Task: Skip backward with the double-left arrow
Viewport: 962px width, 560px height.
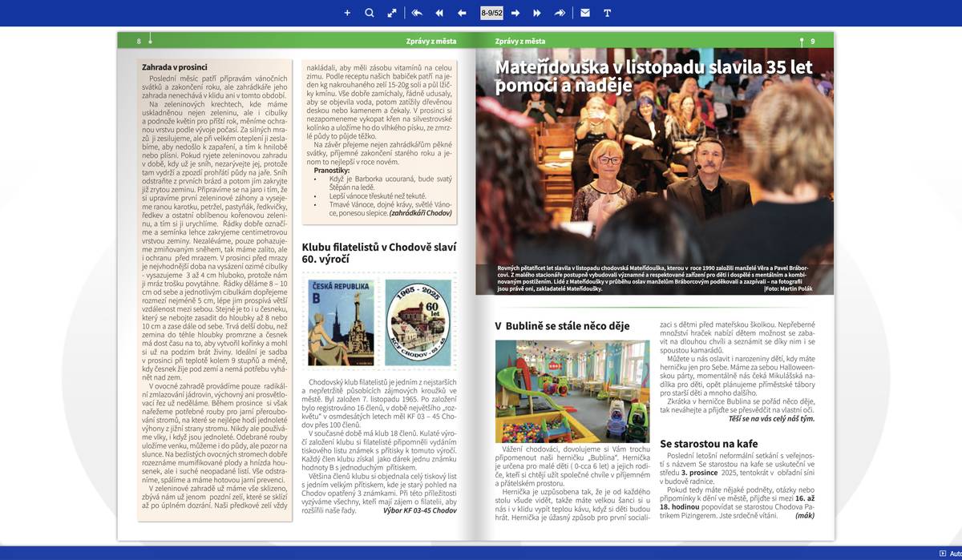Action: (439, 13)
